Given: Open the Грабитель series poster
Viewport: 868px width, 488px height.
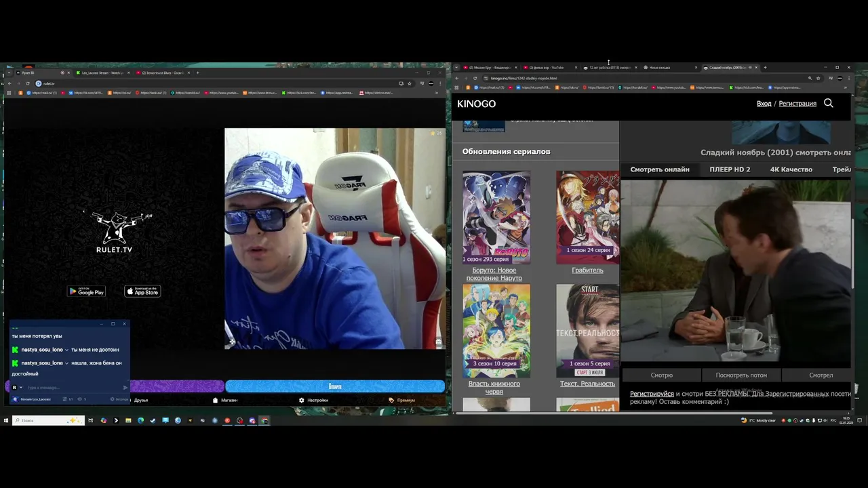Looking at the screenshot, I should click(x=587, y=218).
